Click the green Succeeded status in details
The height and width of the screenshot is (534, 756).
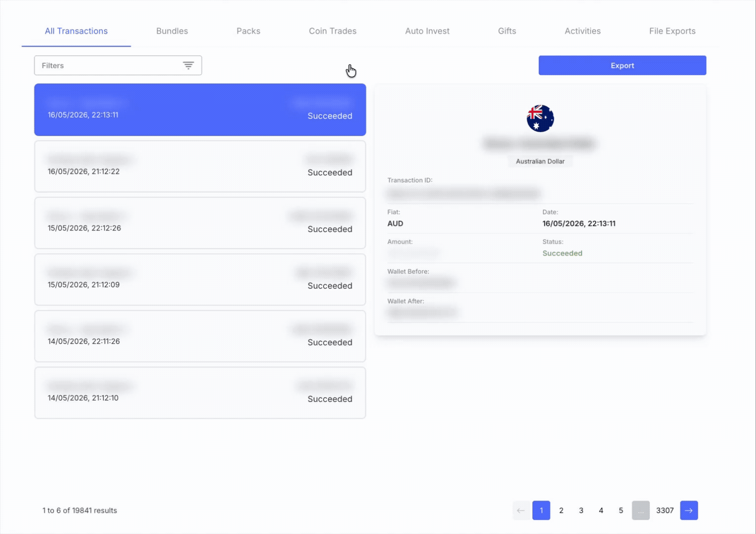coord(562,253)
